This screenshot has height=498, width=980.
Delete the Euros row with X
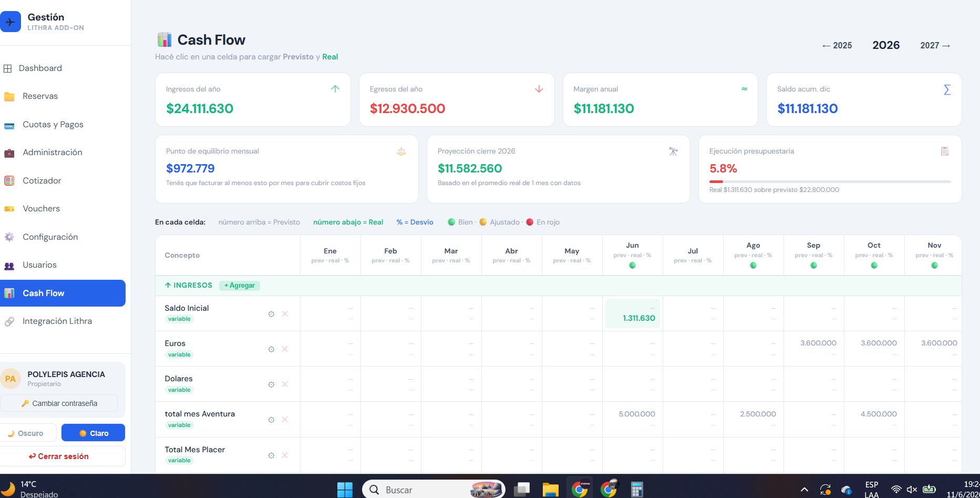285,349
